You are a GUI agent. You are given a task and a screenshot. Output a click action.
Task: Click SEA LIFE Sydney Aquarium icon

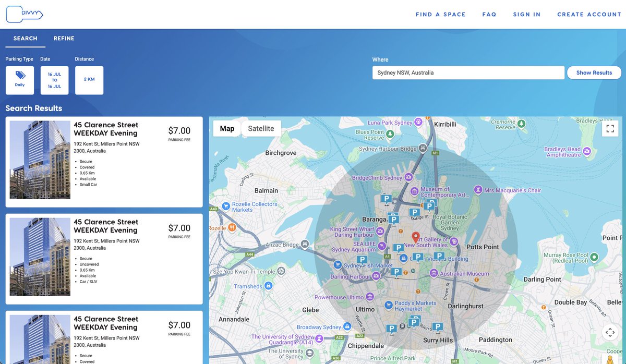coord(382,246)
